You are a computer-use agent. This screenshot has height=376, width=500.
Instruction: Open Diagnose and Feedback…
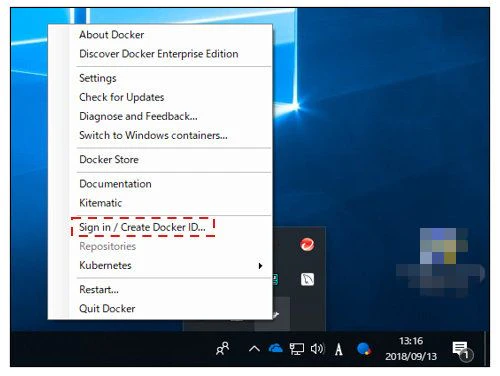pyautogui.click(x=138, y=116)
